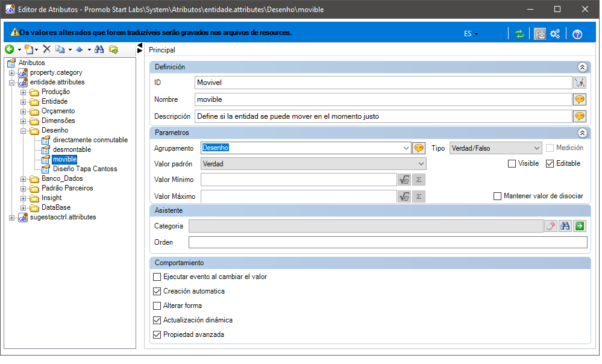602x364 pixels.
Task: Open dropdown arrow next to copy icon
Action: click(70, 49)
